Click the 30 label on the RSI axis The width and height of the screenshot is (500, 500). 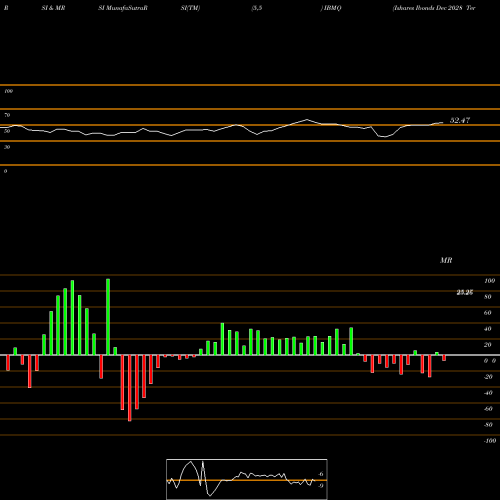[x=7, y=147]
